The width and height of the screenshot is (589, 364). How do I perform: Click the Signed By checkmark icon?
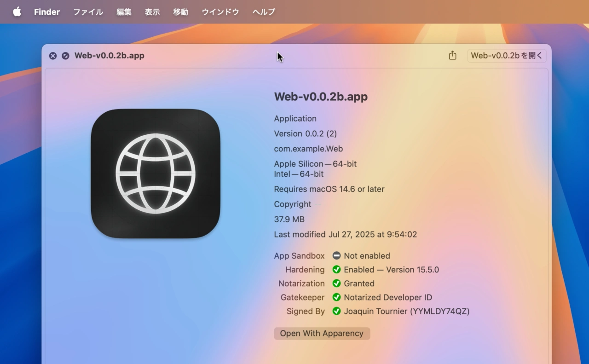[x=336, y=311]
